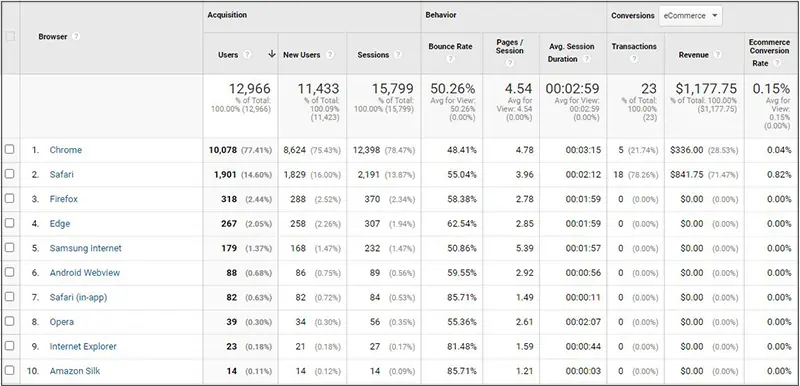Sort by Sessions column header
800x386 pixels.
[373, 55]
